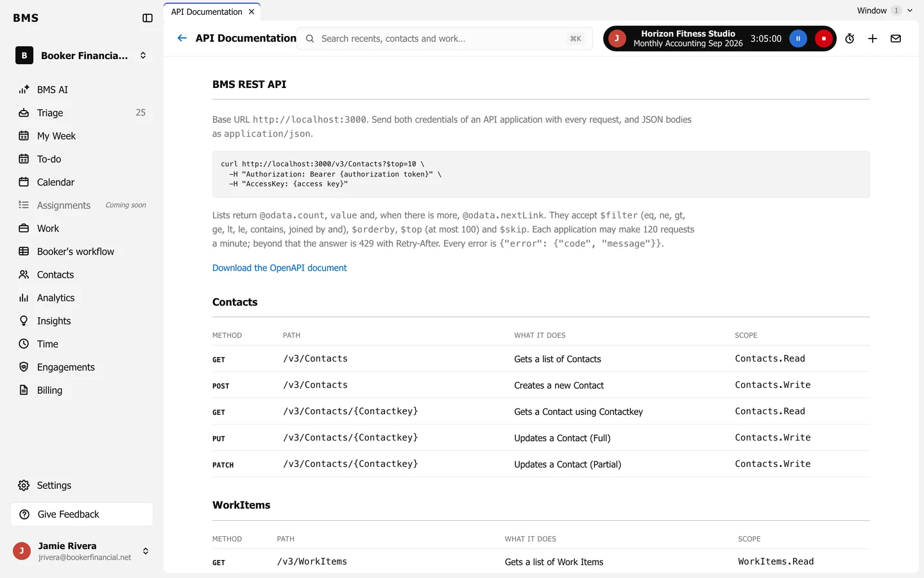Click the search recents and contacts field
The height and width of the screenshot is (578, 924).
444,39
